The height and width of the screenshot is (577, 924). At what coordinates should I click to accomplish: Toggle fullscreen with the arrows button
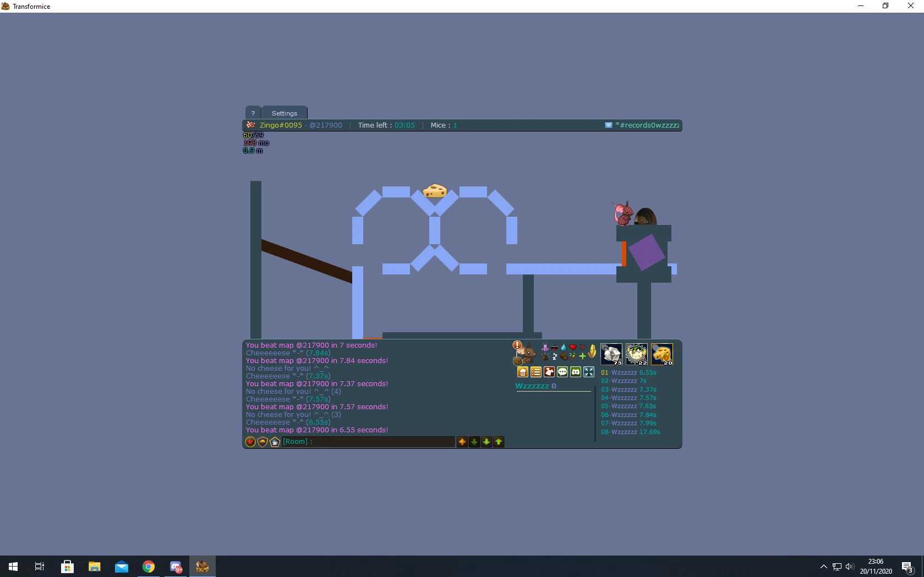click(x=589, y=372)
